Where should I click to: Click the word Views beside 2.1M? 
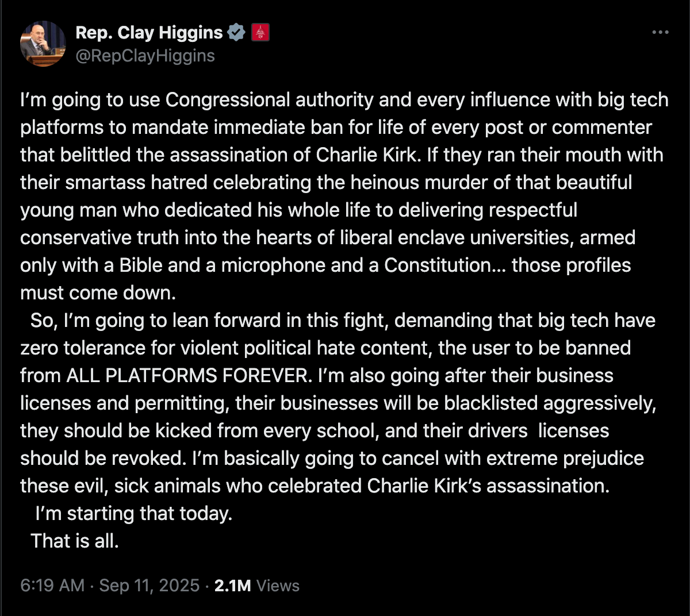click(x=278, y=586)
